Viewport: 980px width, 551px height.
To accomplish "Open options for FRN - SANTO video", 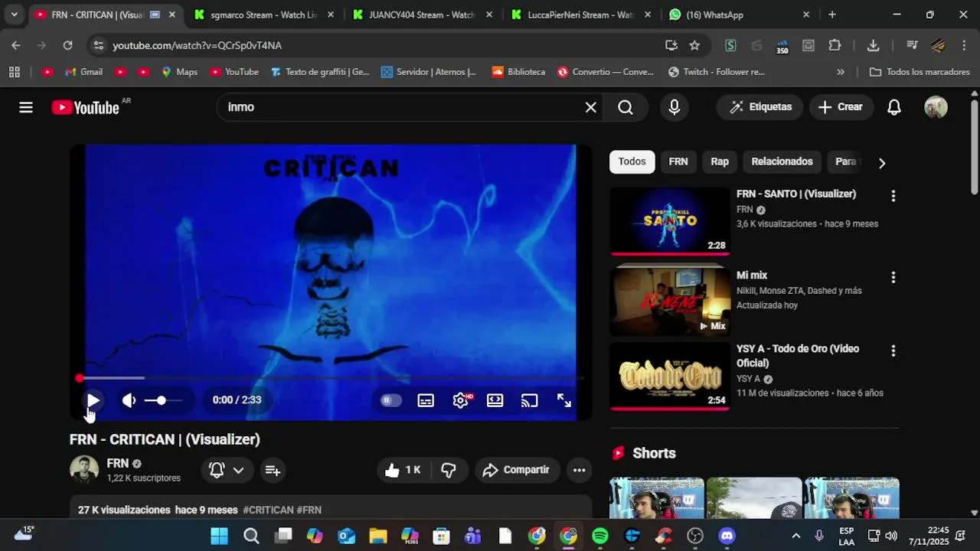I will pyautogui.click(x=893, y=197).
